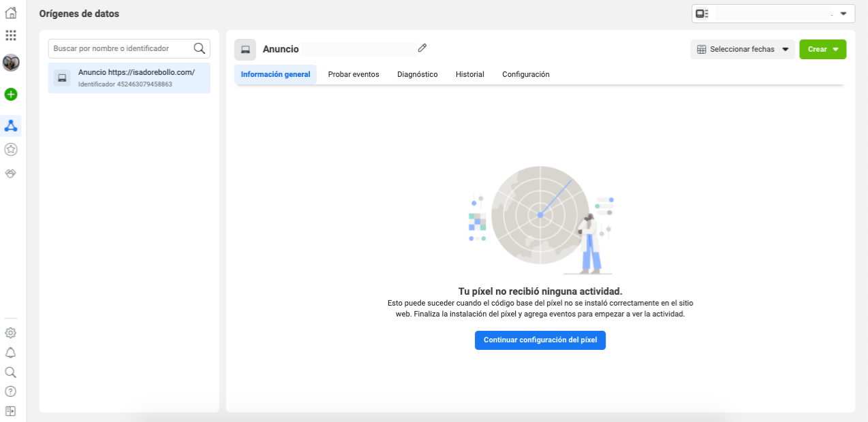Image resolution: width=868 pixels, height=422 pixels.
Task: Open the favorites star icon
Action: [x=10, y=149]
